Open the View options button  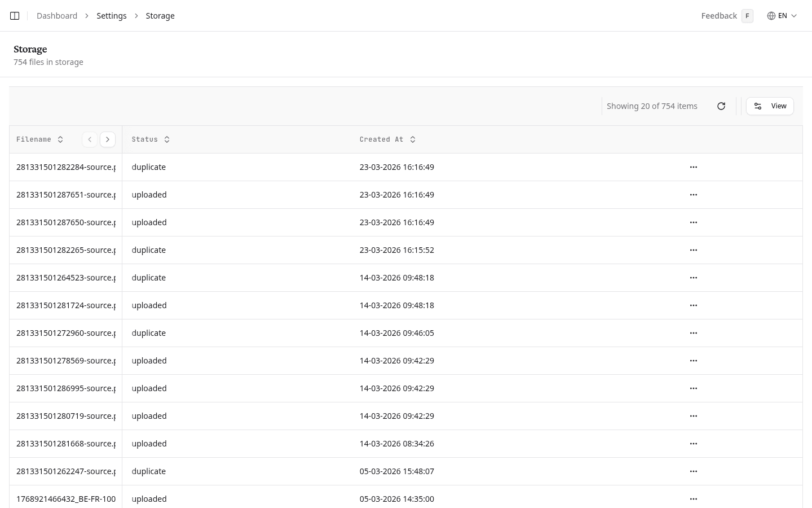coord(770,106)
